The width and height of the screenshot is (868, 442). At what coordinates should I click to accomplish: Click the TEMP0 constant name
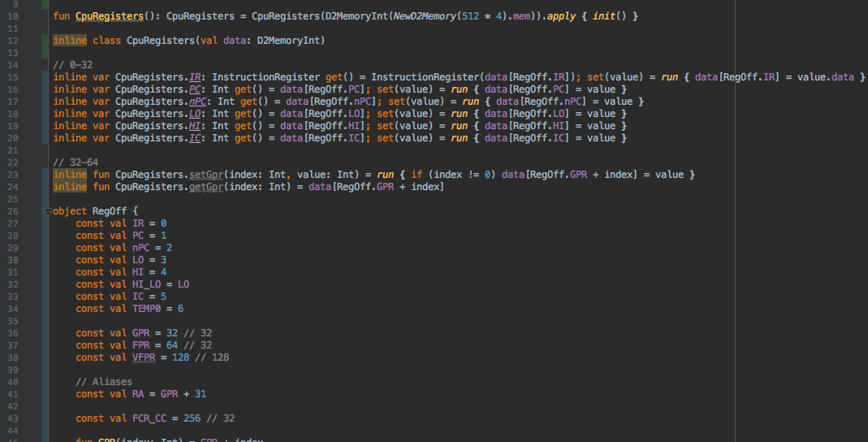click(149, 309)
